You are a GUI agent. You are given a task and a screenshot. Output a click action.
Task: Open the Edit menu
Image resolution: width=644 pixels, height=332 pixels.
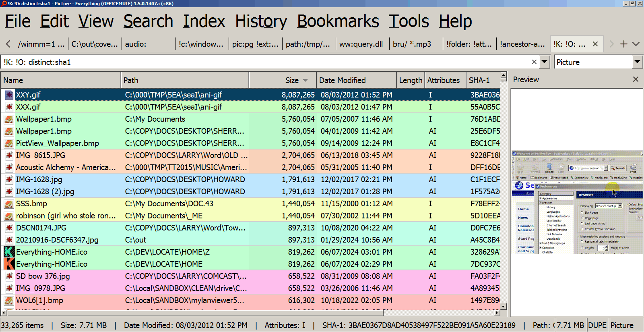click(x=54, y=21)
